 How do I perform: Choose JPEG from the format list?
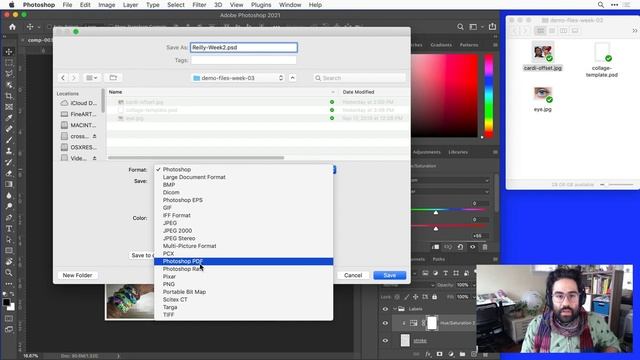(x=244, y=223)
